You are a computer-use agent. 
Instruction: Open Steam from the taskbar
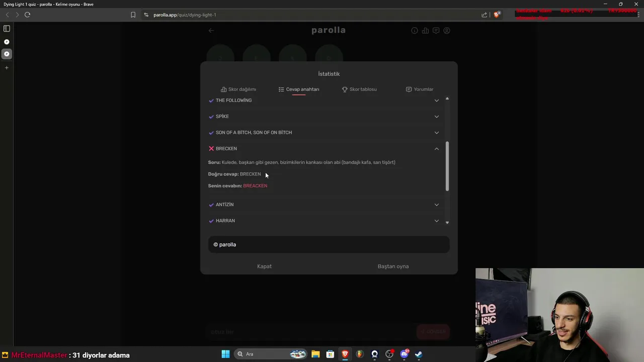[419, 354]
